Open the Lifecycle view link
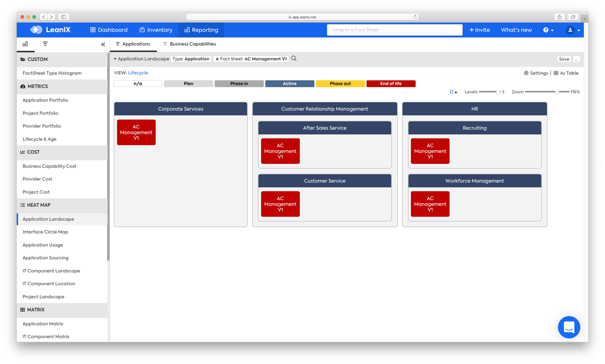The width and height of the screenshot is (605, 364). (138, 73)
